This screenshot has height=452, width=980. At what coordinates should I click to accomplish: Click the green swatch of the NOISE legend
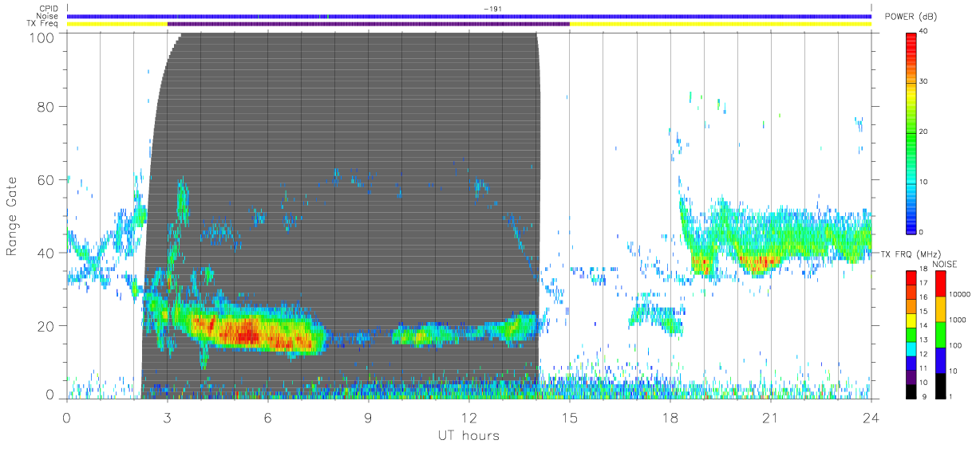(941, 335)
